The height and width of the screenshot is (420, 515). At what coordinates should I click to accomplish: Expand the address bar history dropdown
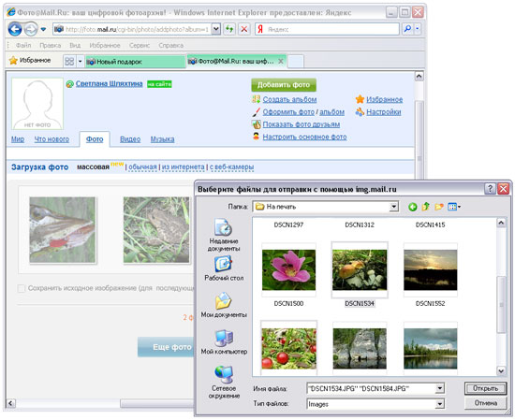[x=215, y=30]
